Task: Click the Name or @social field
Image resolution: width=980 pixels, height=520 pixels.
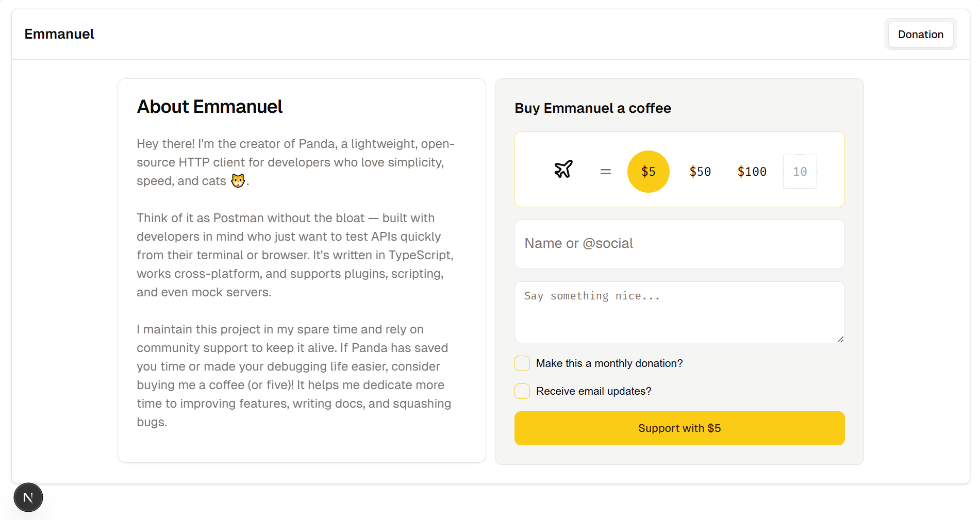Action: click(x=679, y=244)
